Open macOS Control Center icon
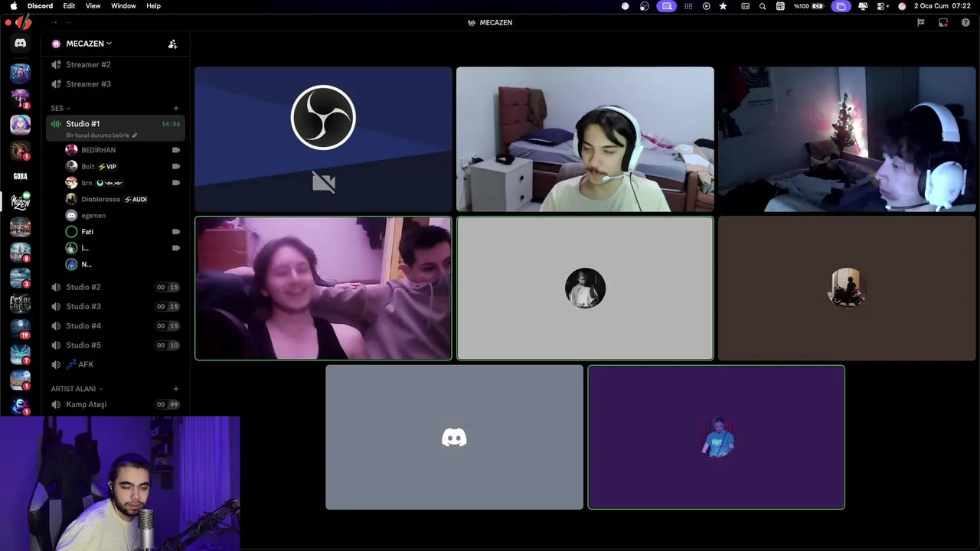The width and height of the screenshot is (980, 551). point(882,6)
